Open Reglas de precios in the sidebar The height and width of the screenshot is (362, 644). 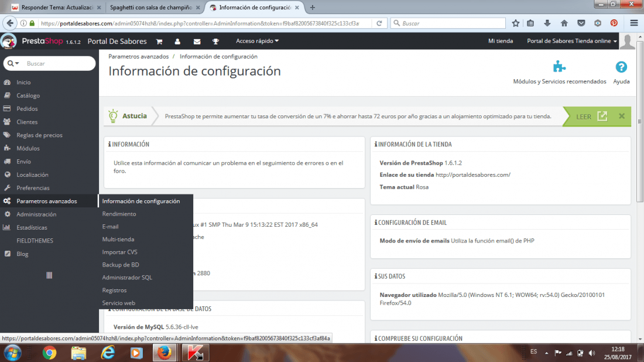coord(39,135)
